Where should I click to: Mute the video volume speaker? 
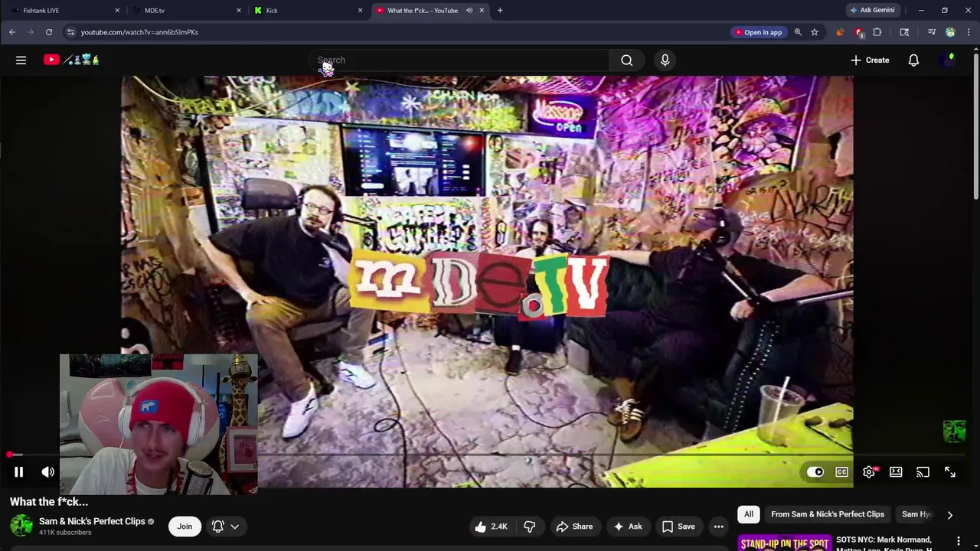(47, 472)
